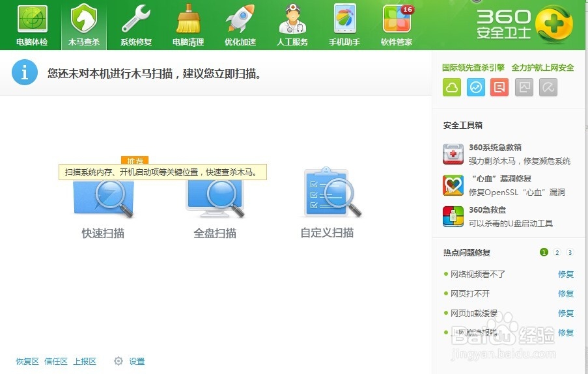This screenshot has width=588, height=374.
Task: Open 软件管家 icon with badge 16
Action: pyautogui.click(x=397, y=25)
